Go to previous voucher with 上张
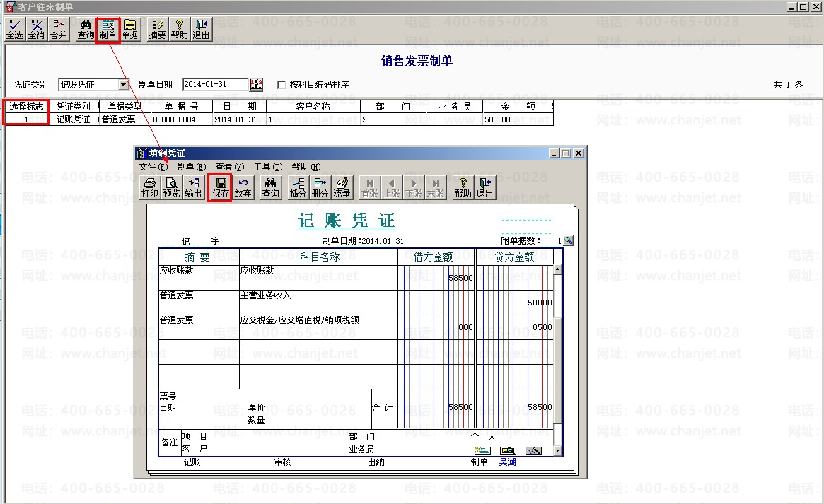 pyautogui.click(x=392, y=188)
